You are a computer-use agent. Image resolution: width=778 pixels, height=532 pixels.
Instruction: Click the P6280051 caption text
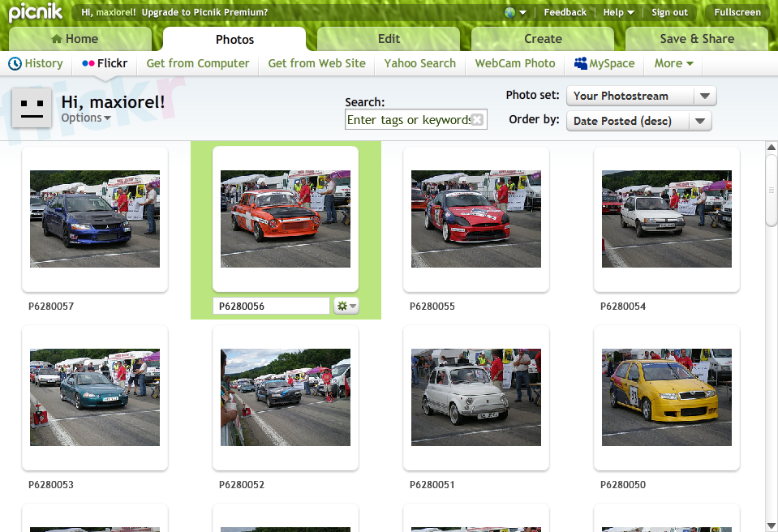432,485
